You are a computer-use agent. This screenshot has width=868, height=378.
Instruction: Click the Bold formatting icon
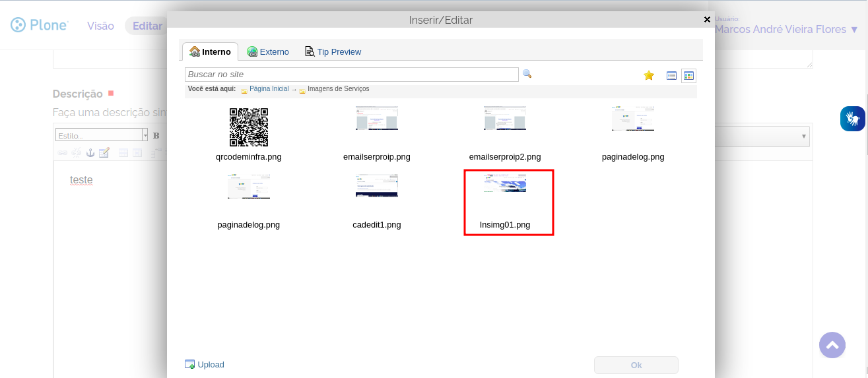click(156, 135)
